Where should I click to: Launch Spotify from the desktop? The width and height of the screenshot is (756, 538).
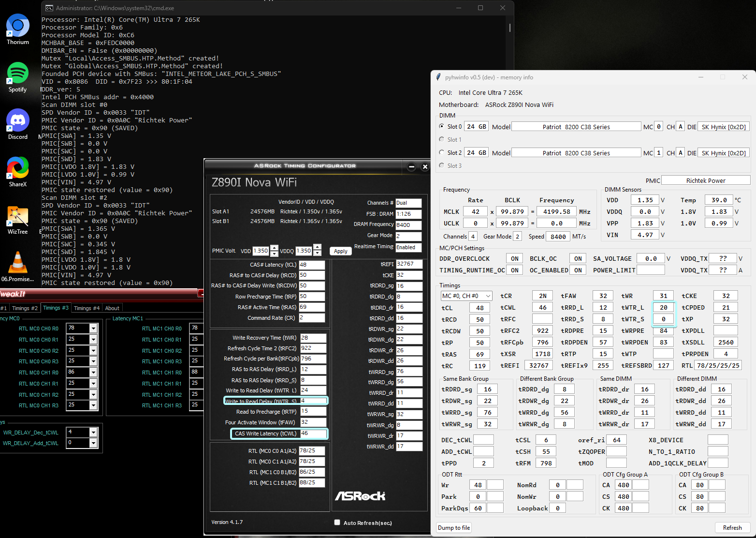[18, 76]
